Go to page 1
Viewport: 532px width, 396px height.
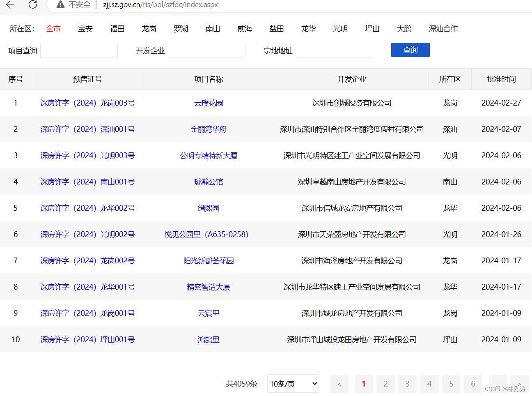[x=364, y=384]
